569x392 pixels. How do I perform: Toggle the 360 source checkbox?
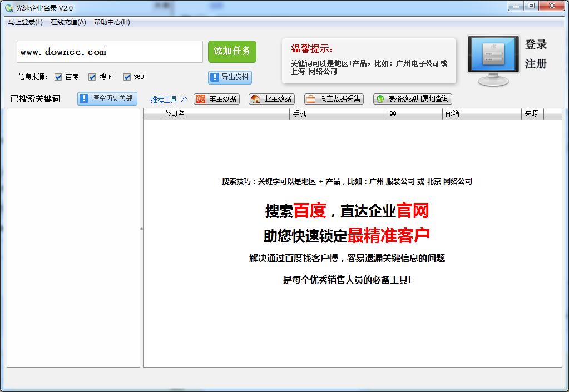[127, 77]
